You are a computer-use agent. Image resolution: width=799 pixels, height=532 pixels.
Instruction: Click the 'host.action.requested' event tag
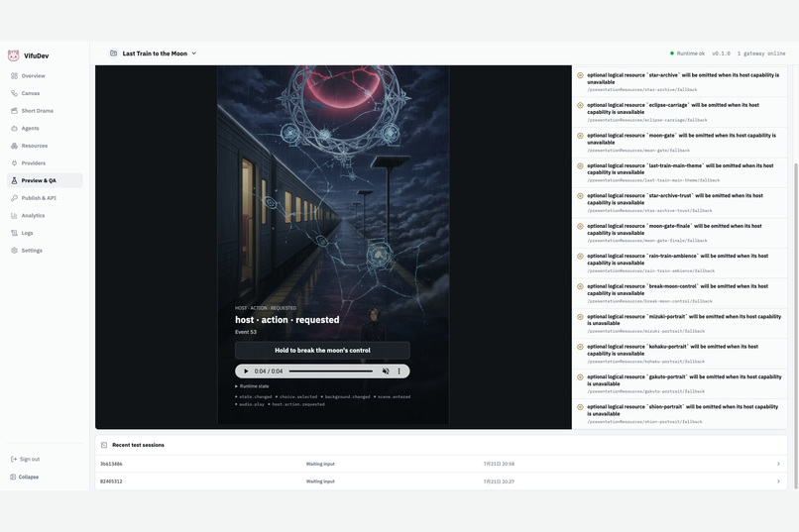298,404
